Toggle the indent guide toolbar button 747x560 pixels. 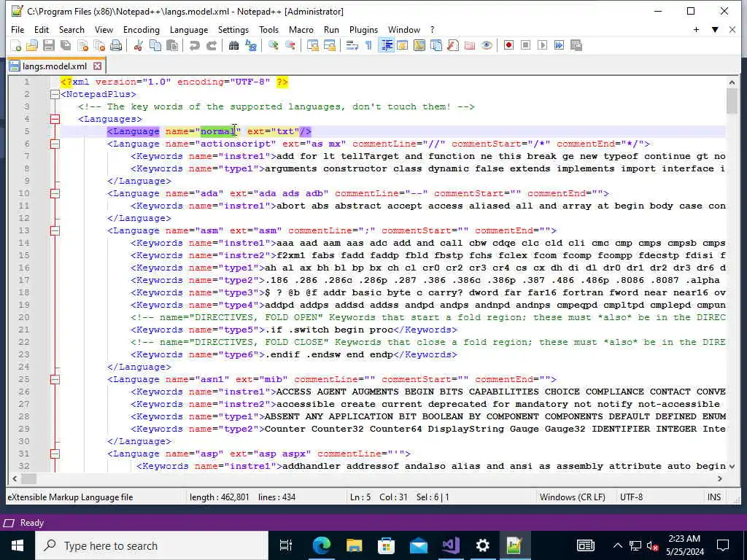pos(387,45)
